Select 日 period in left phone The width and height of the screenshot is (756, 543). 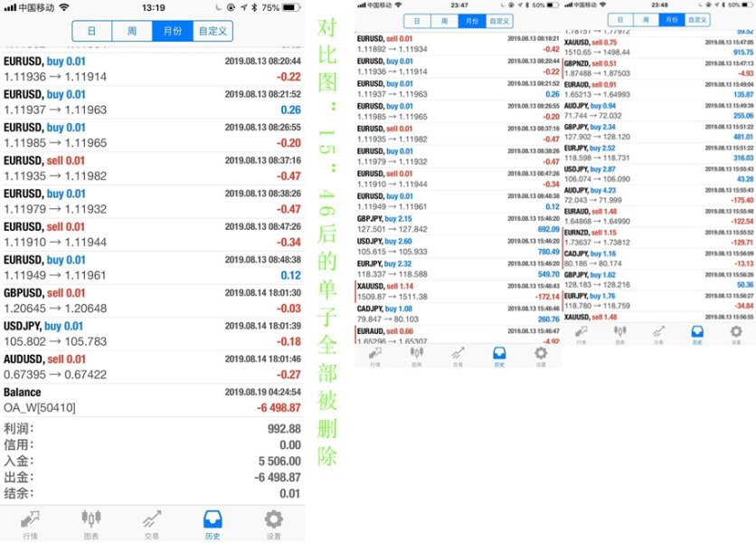[x=92, y=31]
